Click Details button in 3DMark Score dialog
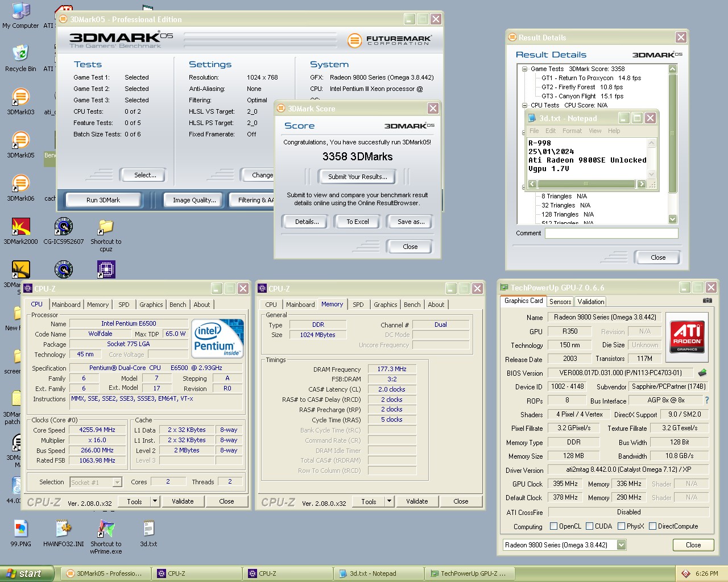The width and height of the screenshot is (728, 582). (x=307, y=222)
